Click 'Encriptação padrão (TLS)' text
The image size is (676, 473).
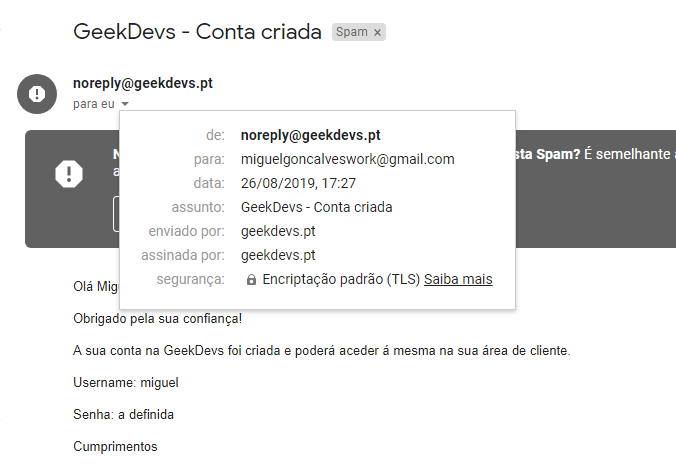point(341,279)
